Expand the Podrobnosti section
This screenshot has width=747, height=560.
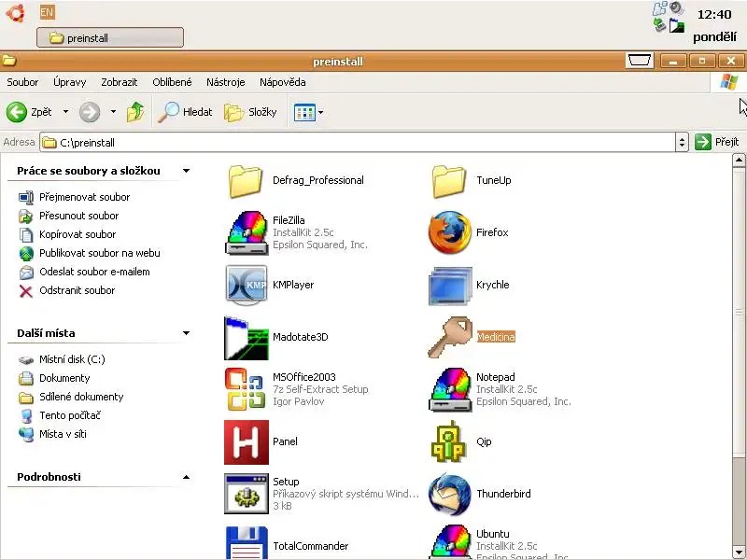click(186, 477)
